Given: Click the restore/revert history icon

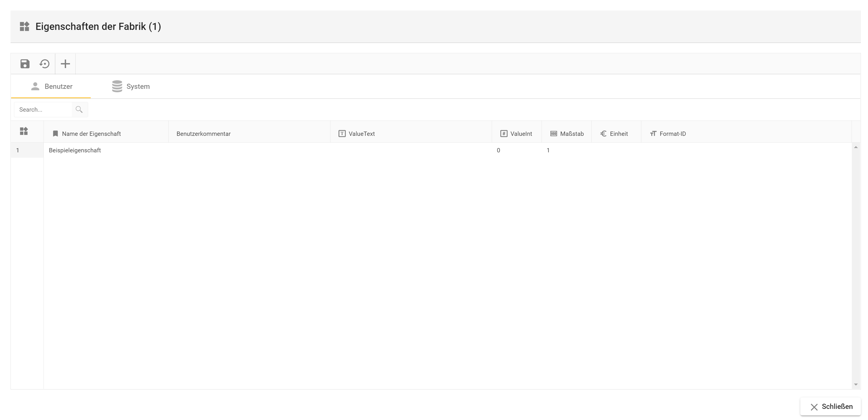Looking at the screenshot, I should (44, 64).
